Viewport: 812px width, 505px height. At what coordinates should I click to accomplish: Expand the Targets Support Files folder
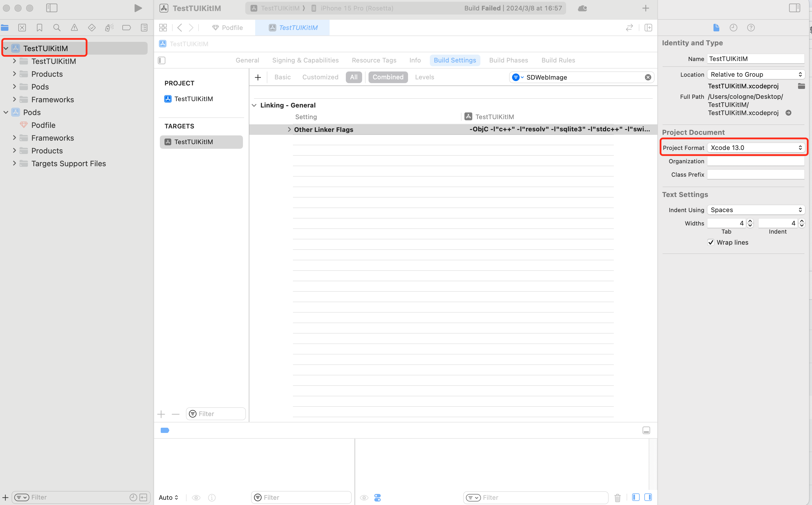click(x=14, y=163)
